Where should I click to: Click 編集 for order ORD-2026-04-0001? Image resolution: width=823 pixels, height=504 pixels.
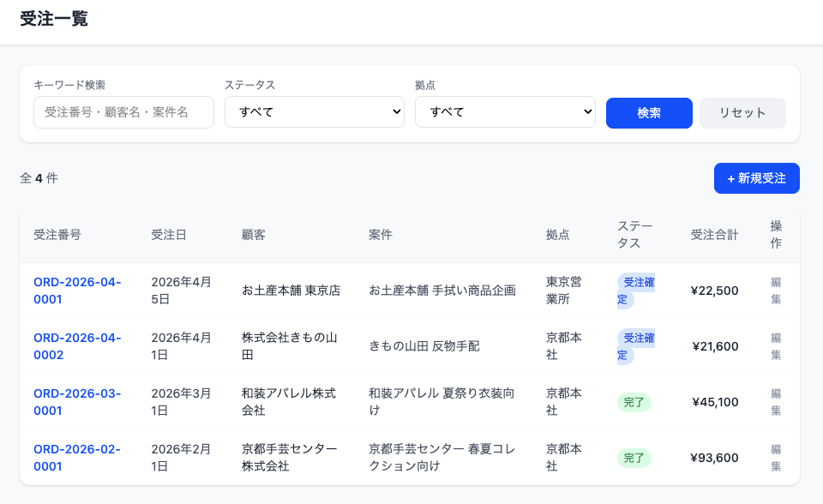coord(776,291)
